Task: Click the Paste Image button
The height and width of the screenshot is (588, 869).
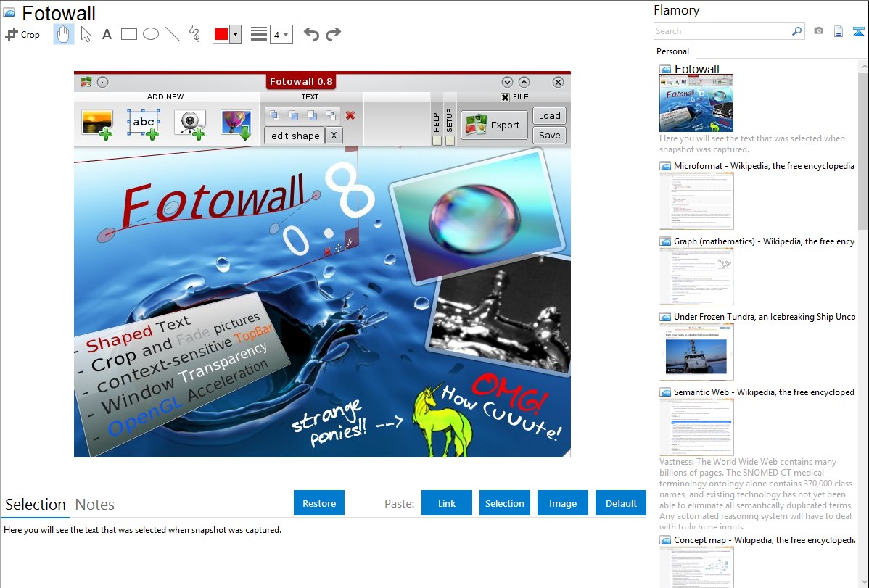Action: tap(562, 503)
